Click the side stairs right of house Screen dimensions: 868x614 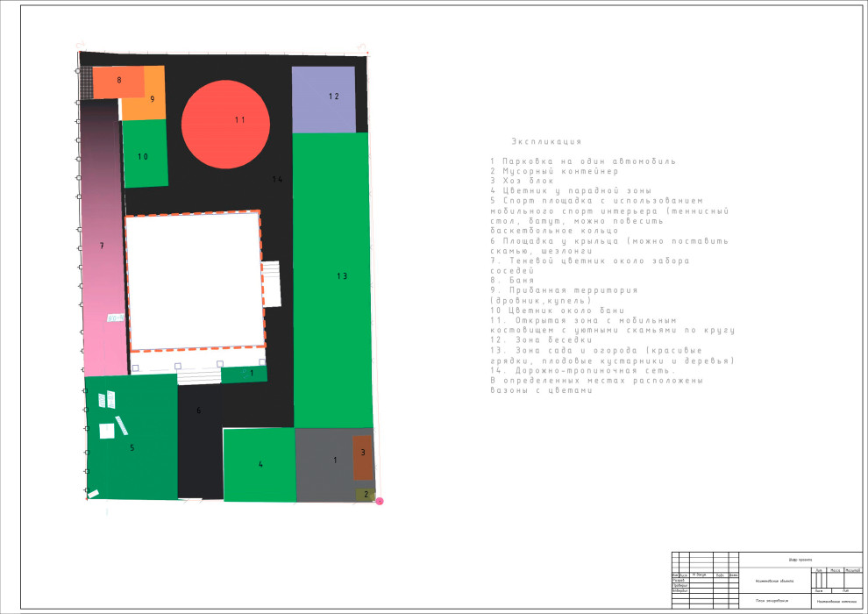(x=271, y=282)
